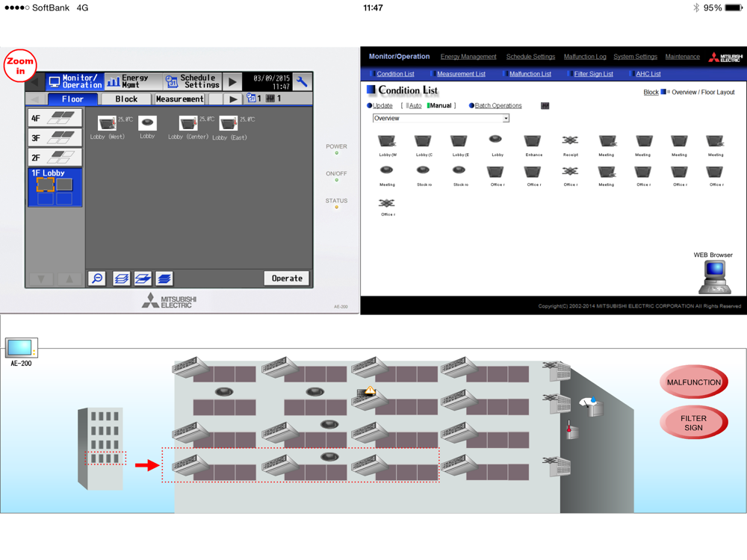Click the FILTER SIGN button
Viewport: 747px width, 560px height.
pyautogui.click(x=694, y=423)
